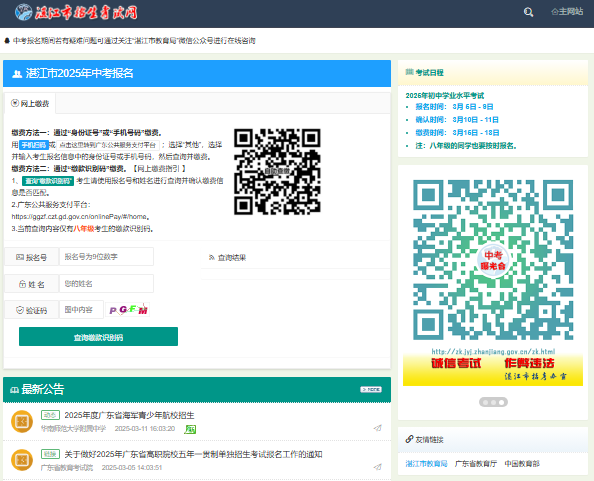The image size is (594, 481).
Task: Refresh the PGFM captcha image
Action: (x=128, y=310)
